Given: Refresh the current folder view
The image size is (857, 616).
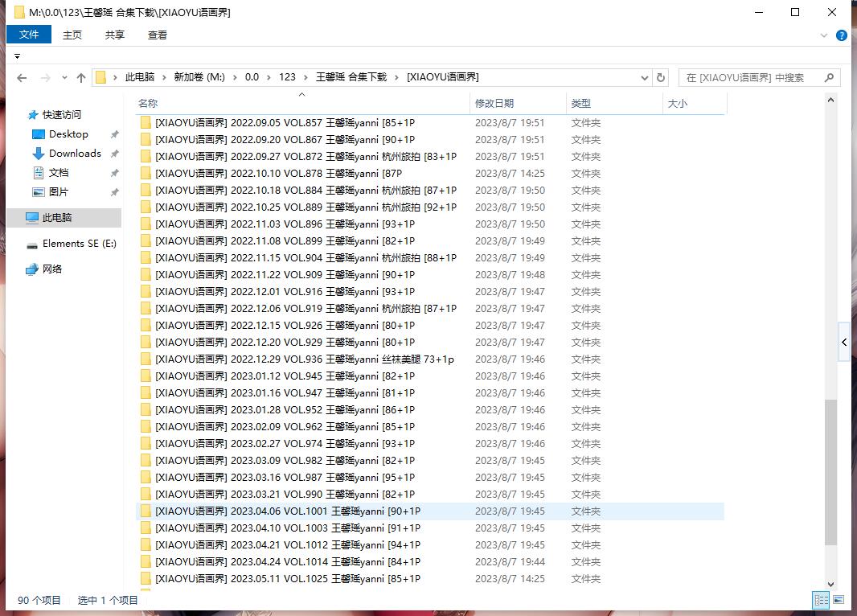Looking at the screenshot, I should (x=661, y=78).
